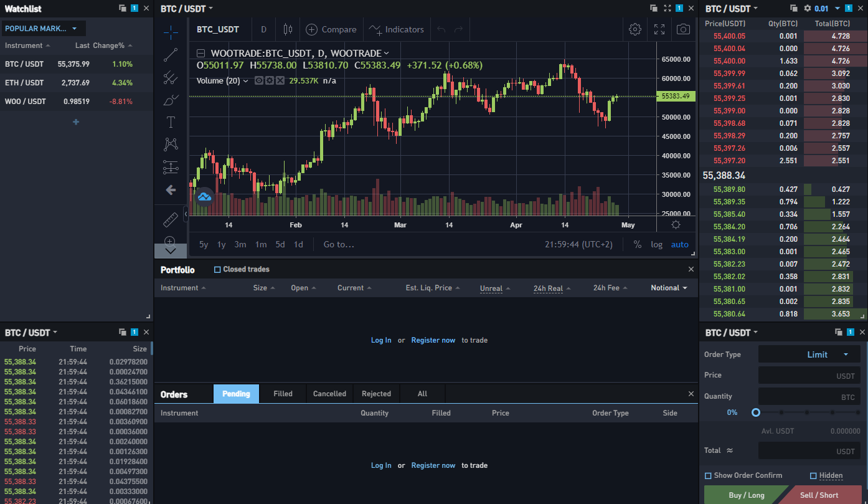Open chart settings gear in top toolbar

click(635, 29)
